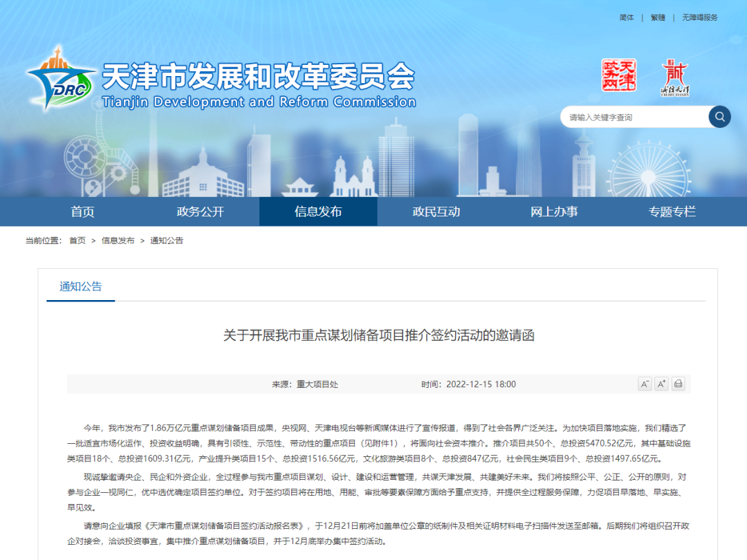Switch to 繁體 language
This screenshot has width=747, height=560.
tap(658, 17)
